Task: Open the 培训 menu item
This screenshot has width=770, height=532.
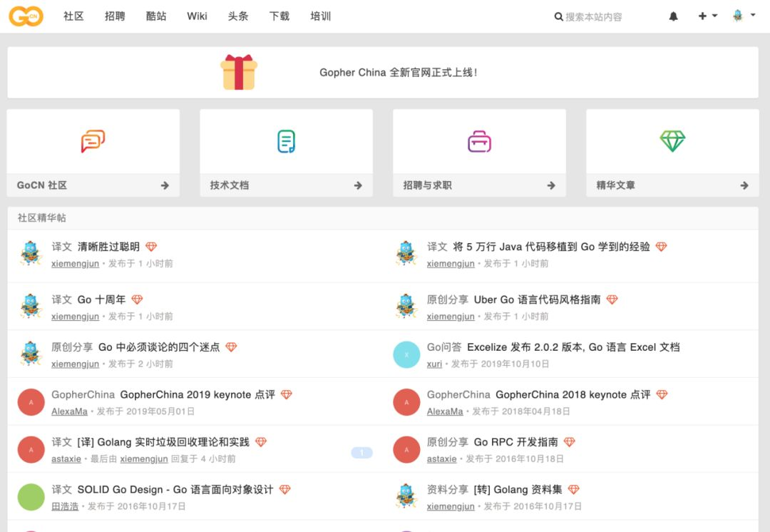Action: pyautogui.click(x=321, y=16)
